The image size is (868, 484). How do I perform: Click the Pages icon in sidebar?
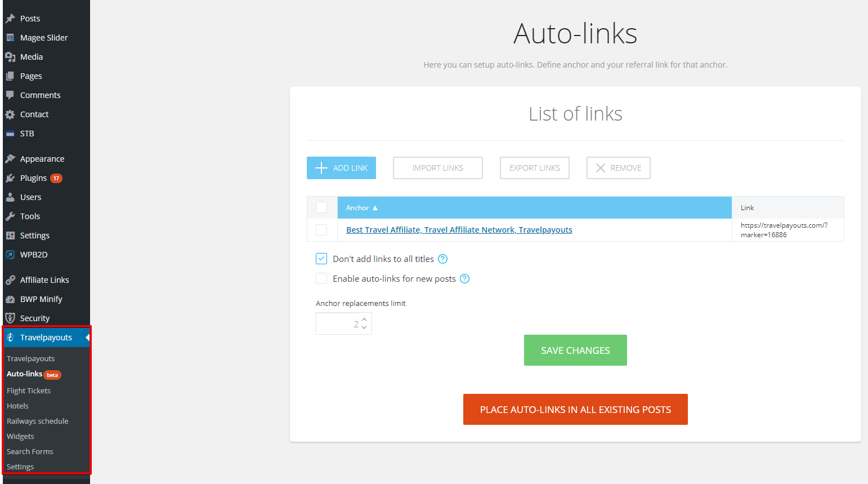pos(10,76)
